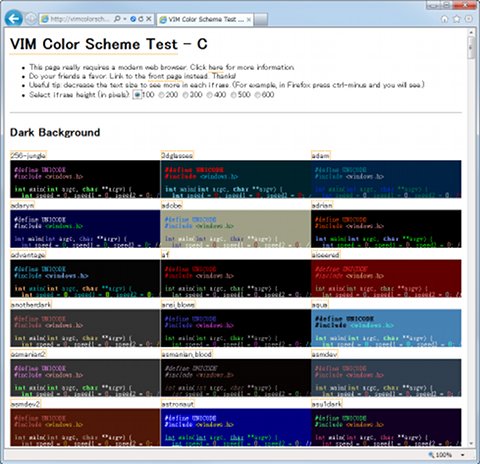Click the 'Dark Background' heading
480x464 pixels.
pos(55,132)
